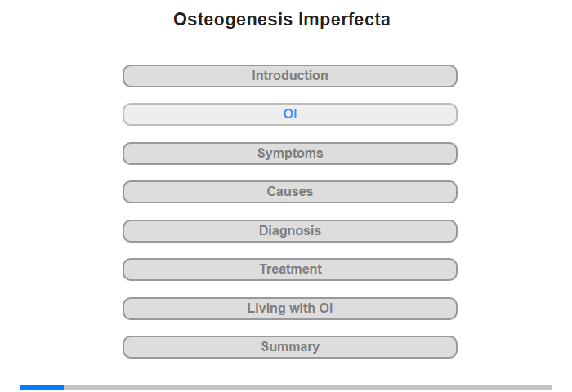Viewport: 572px width, 392px height.
Task: Read about symptoms of OI
Action: (x=289, y=154)
